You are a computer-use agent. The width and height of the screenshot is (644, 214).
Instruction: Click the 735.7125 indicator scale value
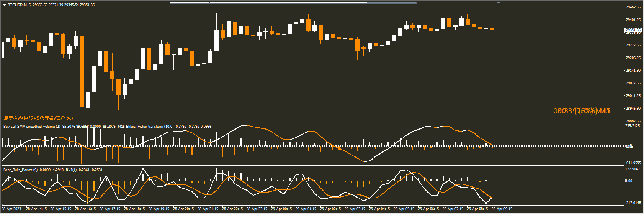pyautogui.click(x=633, y=126)
